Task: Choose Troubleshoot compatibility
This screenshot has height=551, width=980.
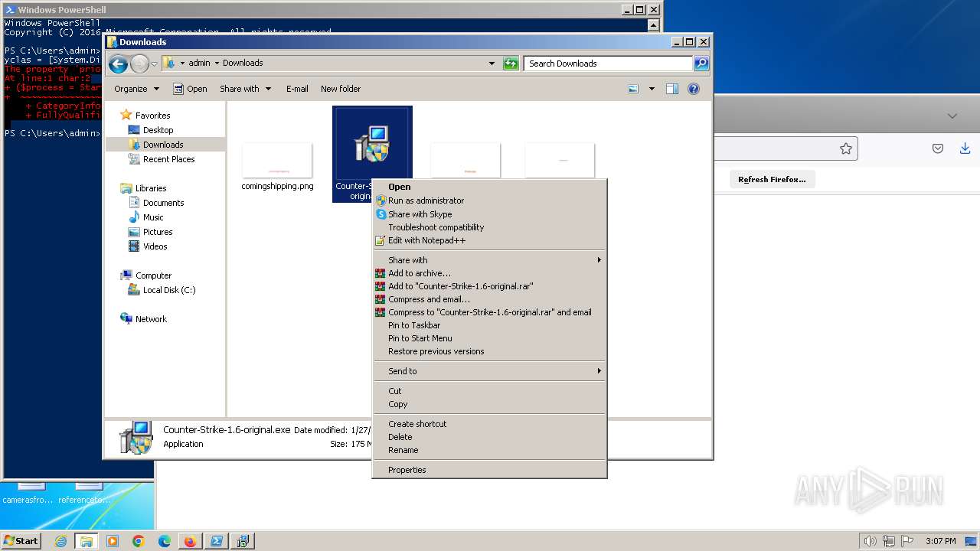Action: click(489, 227)
